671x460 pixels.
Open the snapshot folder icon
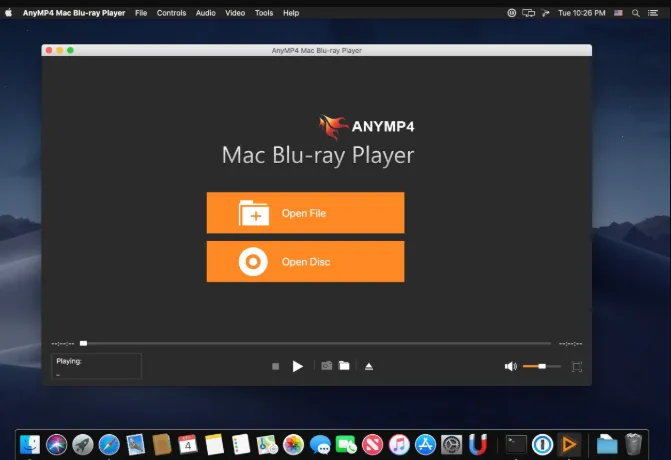pyautogui.click(x=344, y=366)
